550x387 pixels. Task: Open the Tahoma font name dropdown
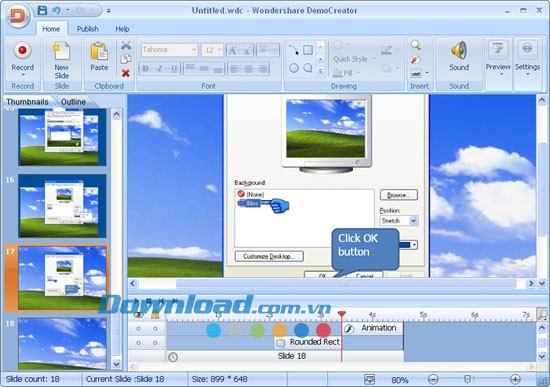(194, 50)
